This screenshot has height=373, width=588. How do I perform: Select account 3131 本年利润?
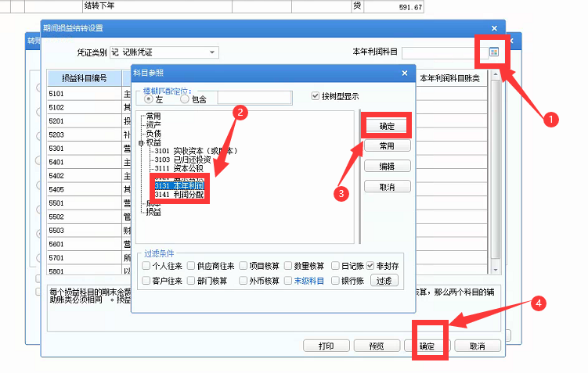click(179, 186)
